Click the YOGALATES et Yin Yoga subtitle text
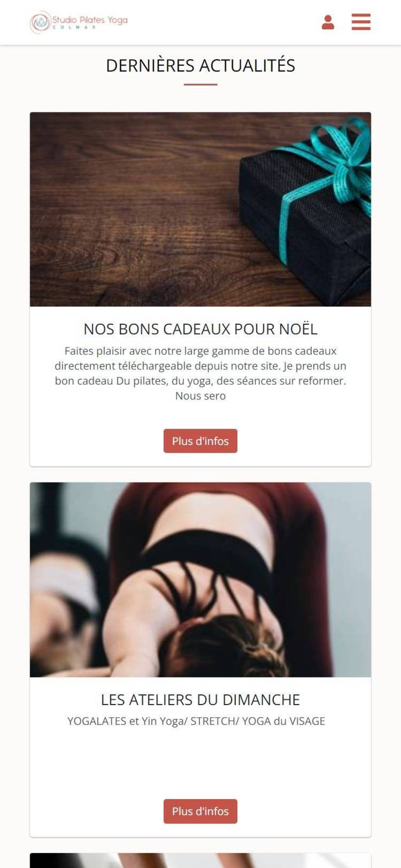 (196, 720)
